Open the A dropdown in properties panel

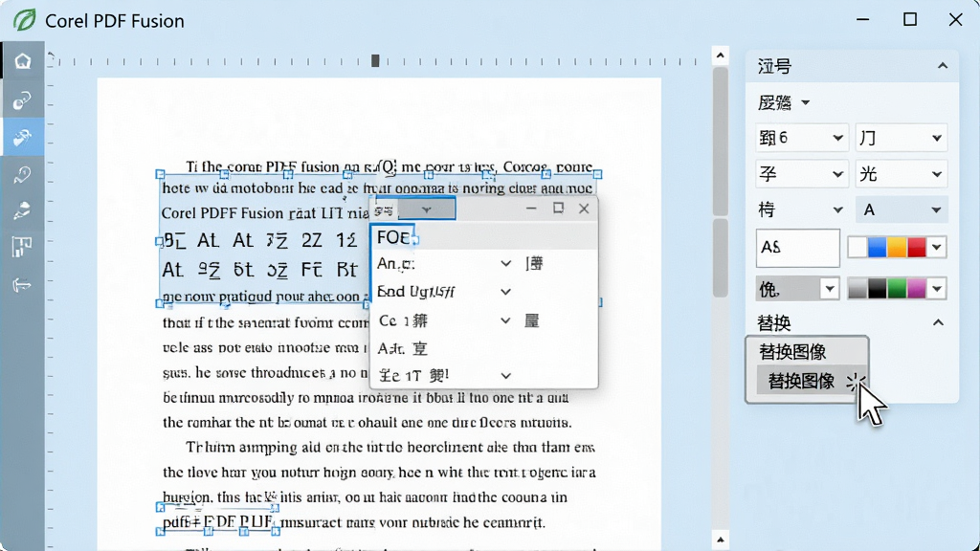pos(902,209)
